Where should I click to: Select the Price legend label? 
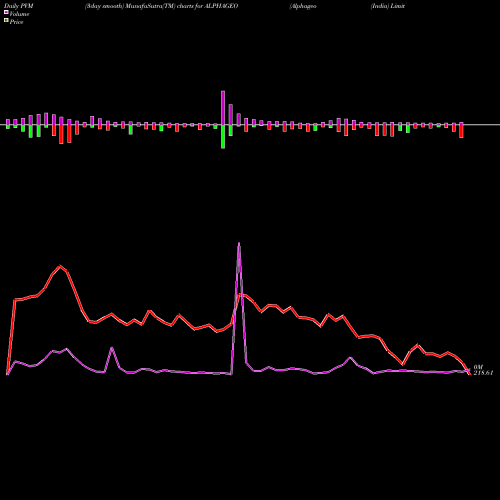16,22
